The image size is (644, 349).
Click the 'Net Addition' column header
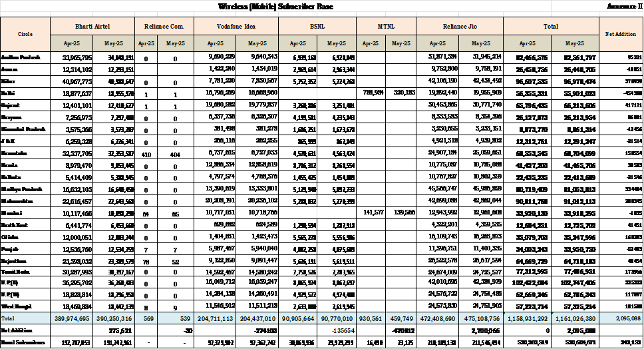click(621, 34)
